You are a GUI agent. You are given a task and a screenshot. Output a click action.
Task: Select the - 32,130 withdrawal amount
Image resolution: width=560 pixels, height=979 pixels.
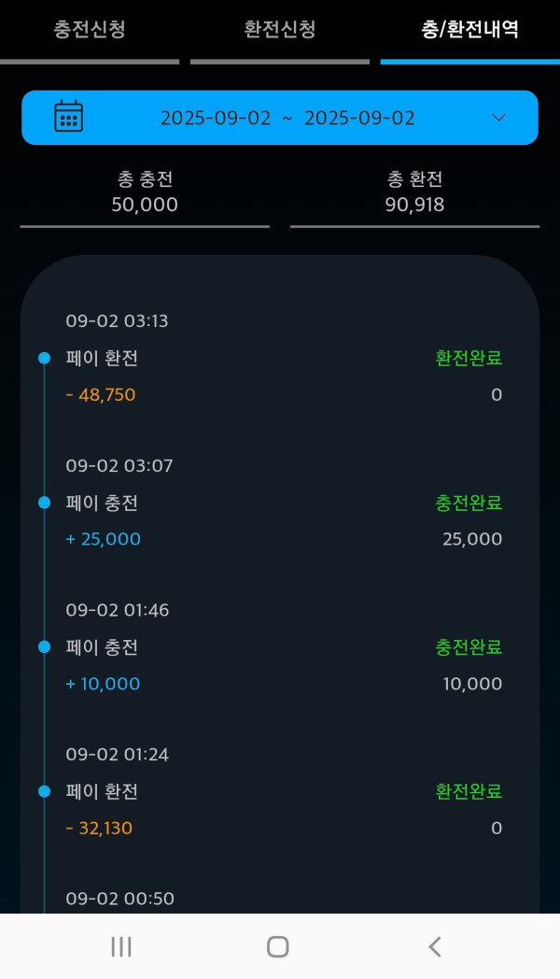point(99,828)
